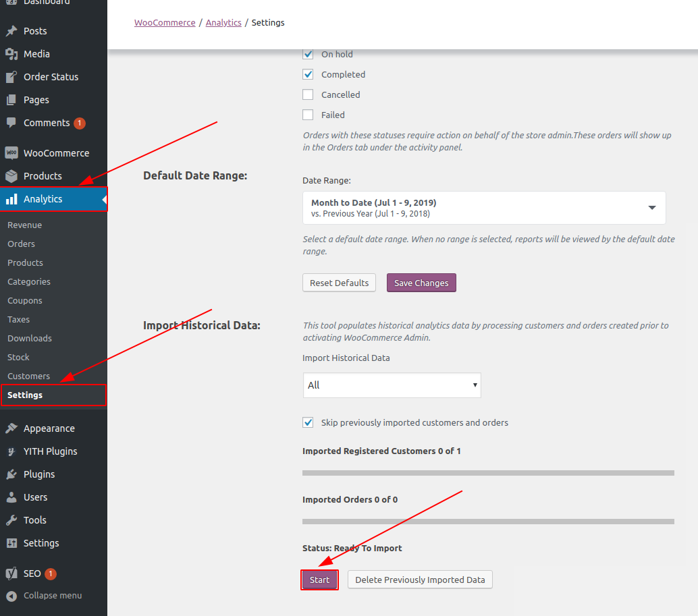Click the Collapse menu label
The width and height of the screenshot is (698, 616).
(x=53, y=596)
